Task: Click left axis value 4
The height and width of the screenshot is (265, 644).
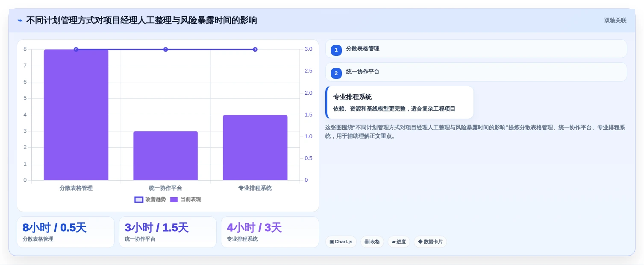Action: pyautogui.click(x=25, y=115)
